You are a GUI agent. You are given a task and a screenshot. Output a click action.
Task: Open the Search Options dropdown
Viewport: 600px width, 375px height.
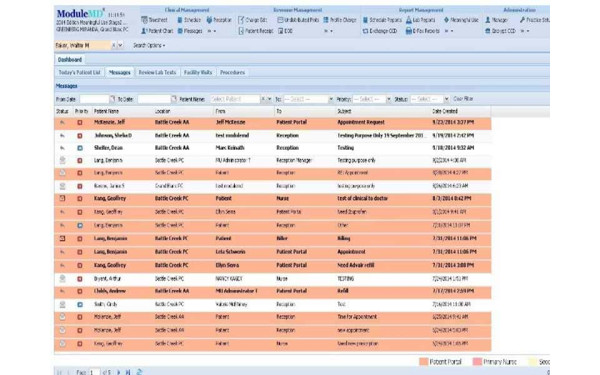(149, 45)
